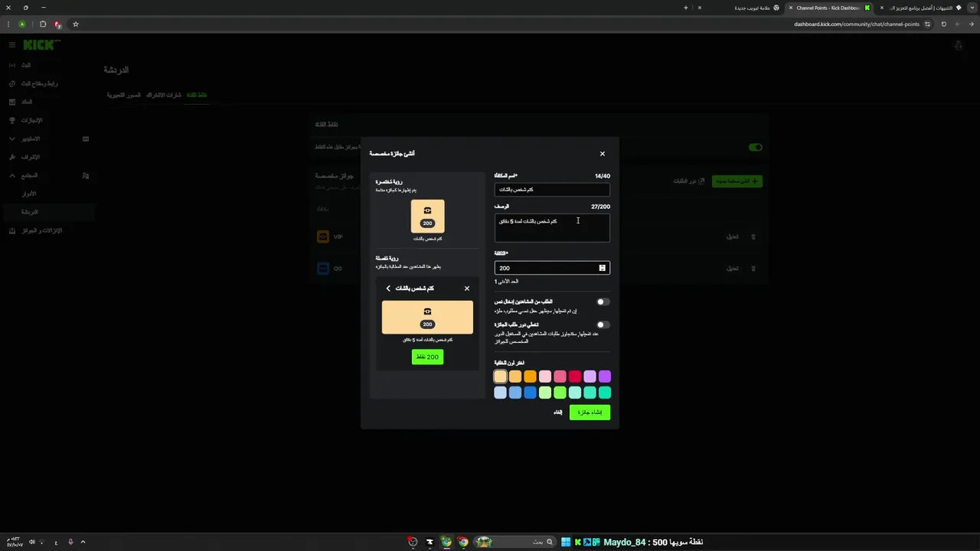Click the back chevron in the preview card
This screenshot has height=551, width=980.
388,289
